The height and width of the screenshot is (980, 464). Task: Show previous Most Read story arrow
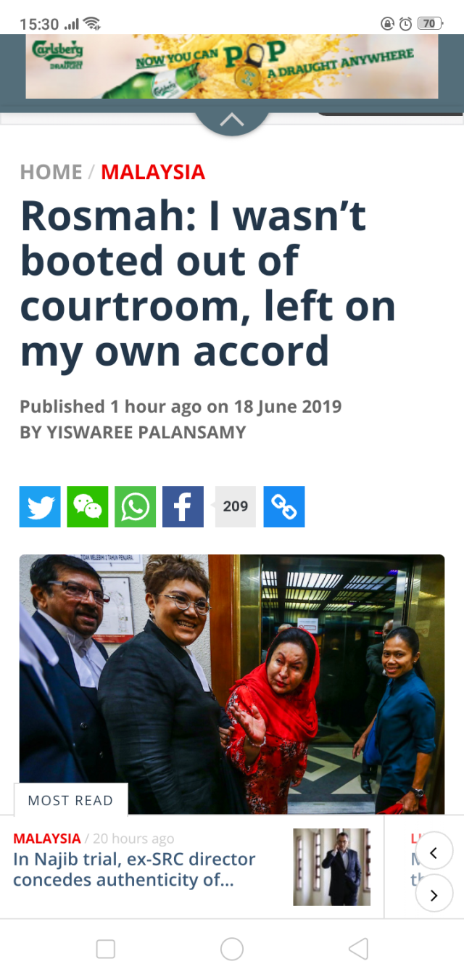pos(434,853)
